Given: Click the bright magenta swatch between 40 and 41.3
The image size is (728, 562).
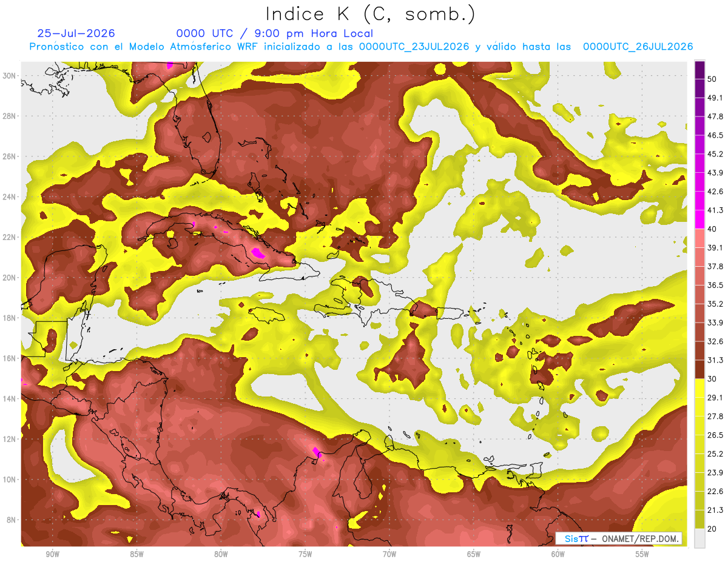Looking at the screenshot, I should [x=699, y=219].
